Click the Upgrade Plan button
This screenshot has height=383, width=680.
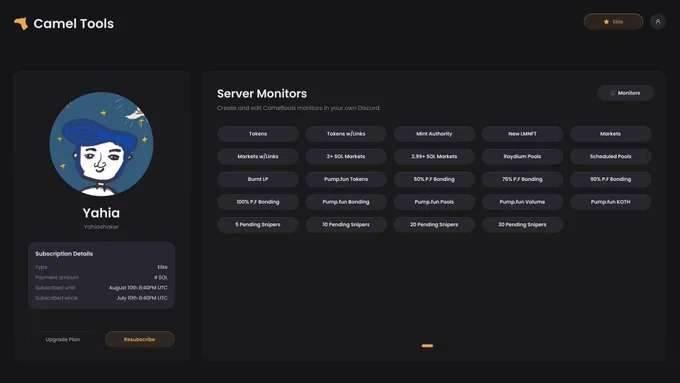[63, 339]
